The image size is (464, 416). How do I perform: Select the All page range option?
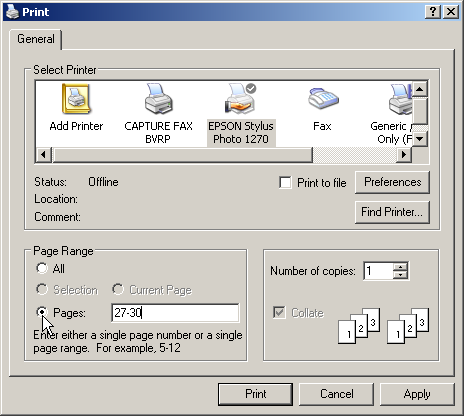point(42,268)
